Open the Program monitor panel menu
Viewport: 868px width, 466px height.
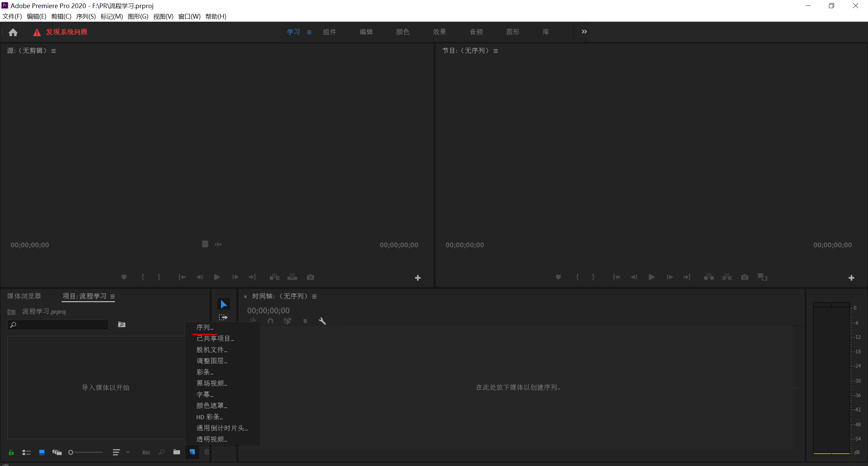click(x=496, y=51)
